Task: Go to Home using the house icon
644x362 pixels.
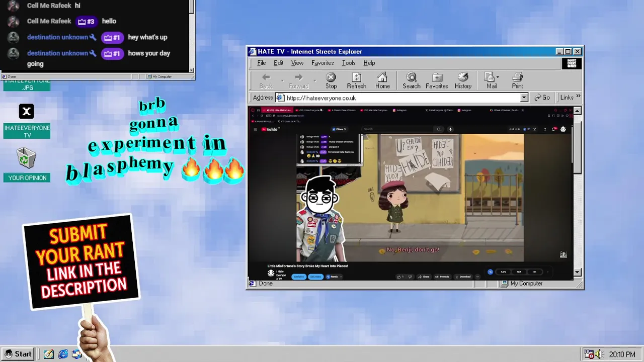Action: (x=382, y=77)
